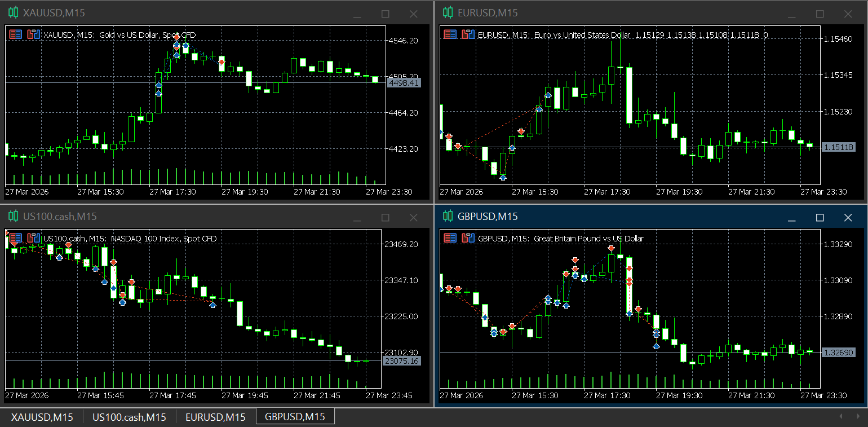Open the trade list panel icon on EURUSD chart
The image size is (868, 427).
[450, 34]
